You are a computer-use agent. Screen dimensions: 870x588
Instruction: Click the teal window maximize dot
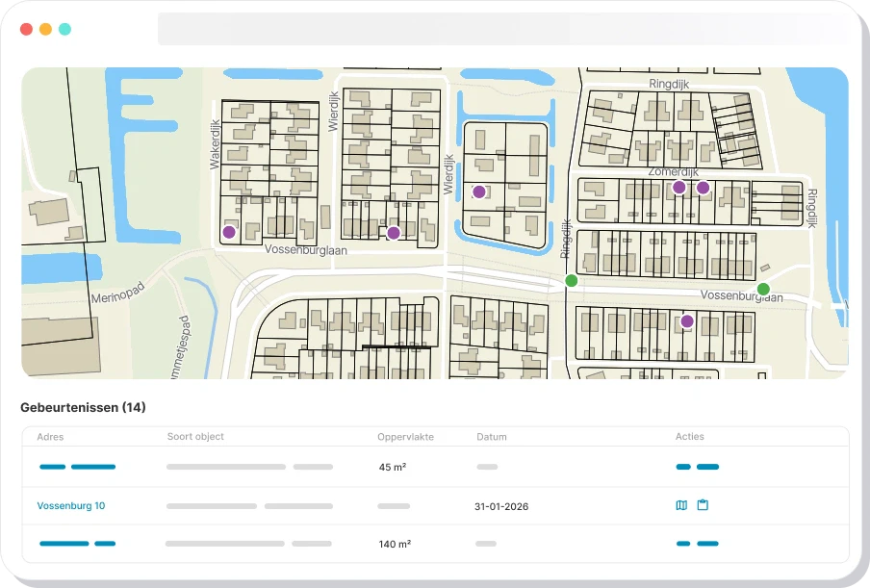pyautogui.click(x=64, y=29)
